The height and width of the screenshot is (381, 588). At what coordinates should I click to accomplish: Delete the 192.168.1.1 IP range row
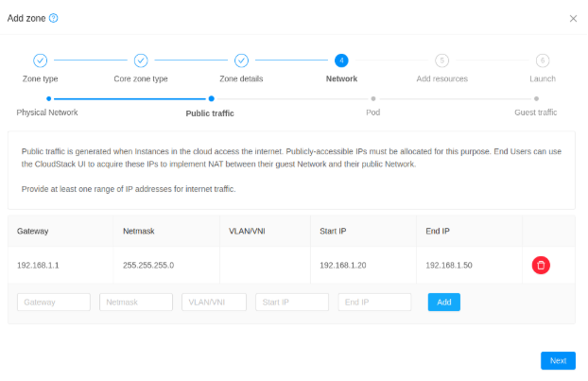pos(541,265)
